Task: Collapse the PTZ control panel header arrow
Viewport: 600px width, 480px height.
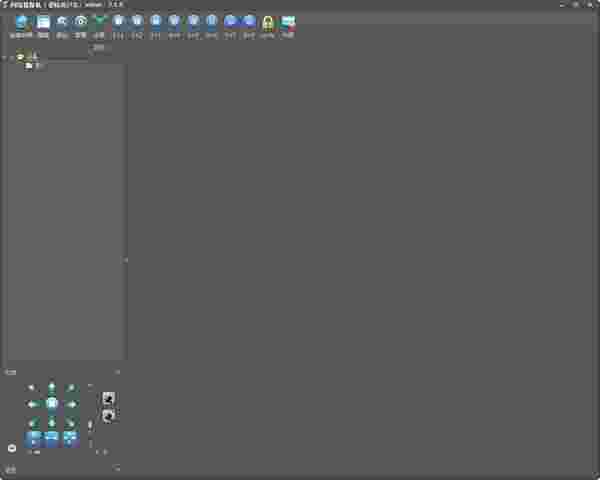Action: click(x=117, y=372)
